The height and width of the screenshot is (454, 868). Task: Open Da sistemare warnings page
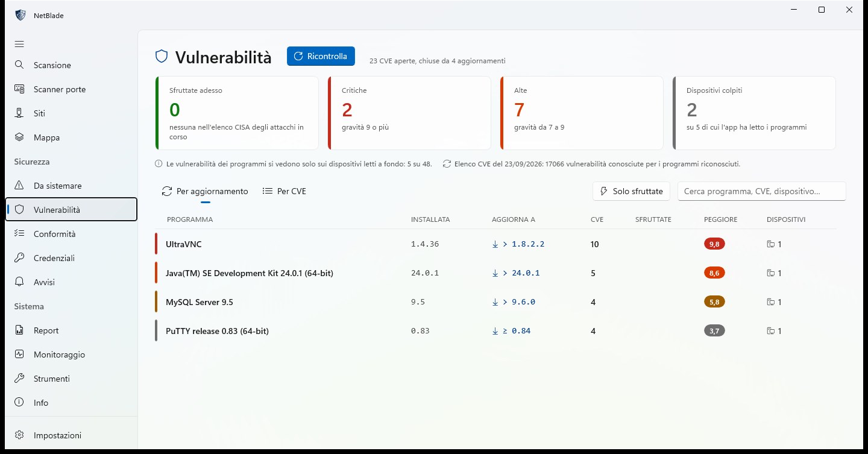click(x=71, y=186)
